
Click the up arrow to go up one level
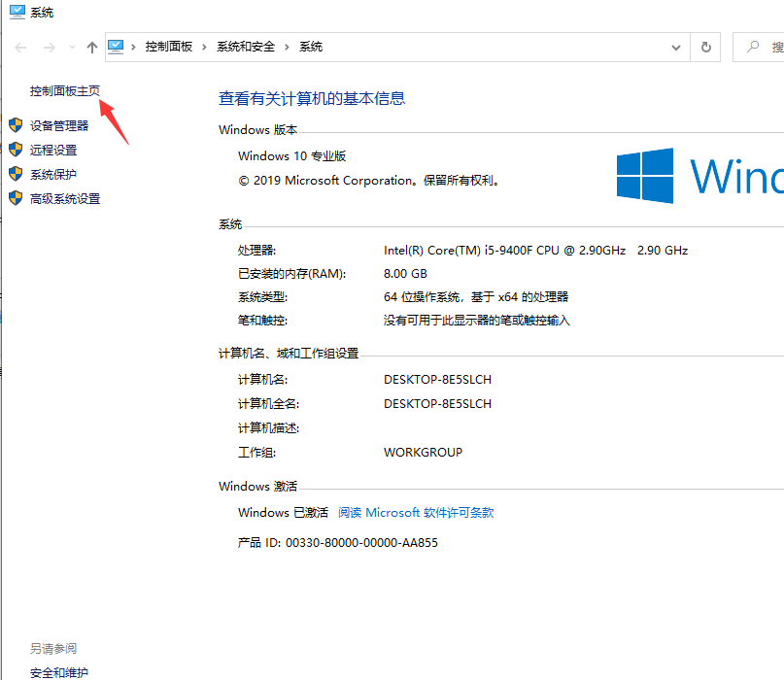pyautogui.click(x=91, y=46)
